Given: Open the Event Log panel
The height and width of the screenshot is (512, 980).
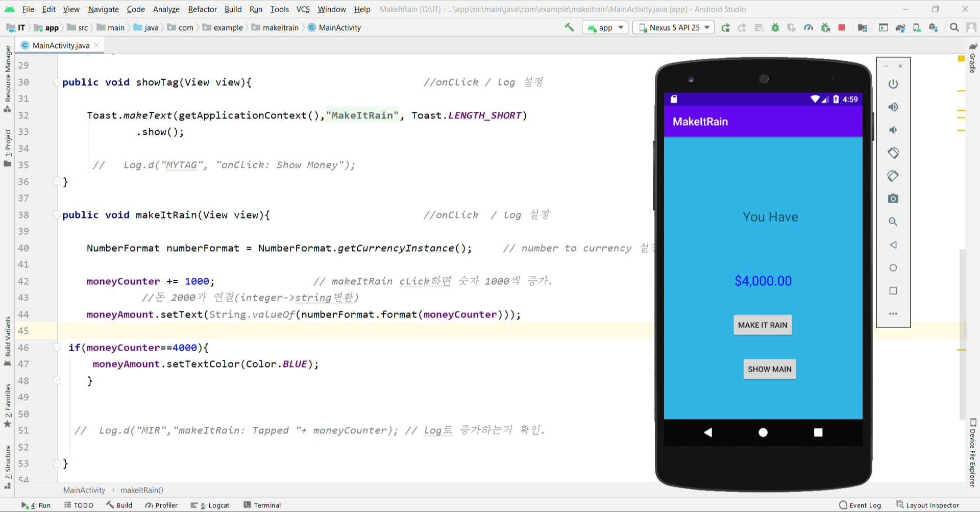Looking at the screenshot, I should pyautogui.click(x=861, y=505).
